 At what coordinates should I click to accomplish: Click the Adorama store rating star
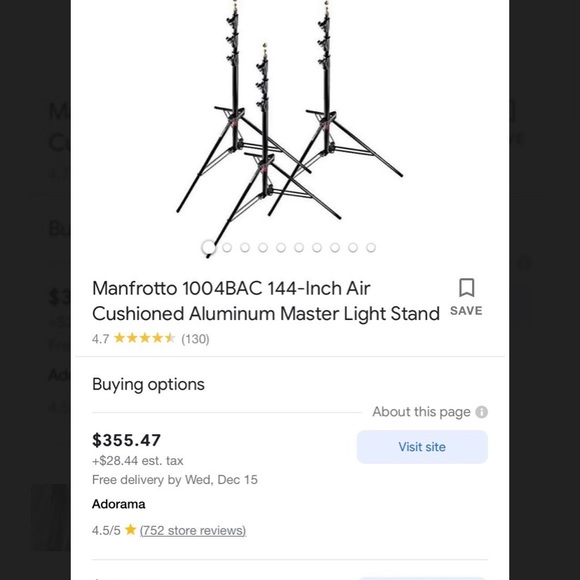pyautogui.click(x=130, y=530)
